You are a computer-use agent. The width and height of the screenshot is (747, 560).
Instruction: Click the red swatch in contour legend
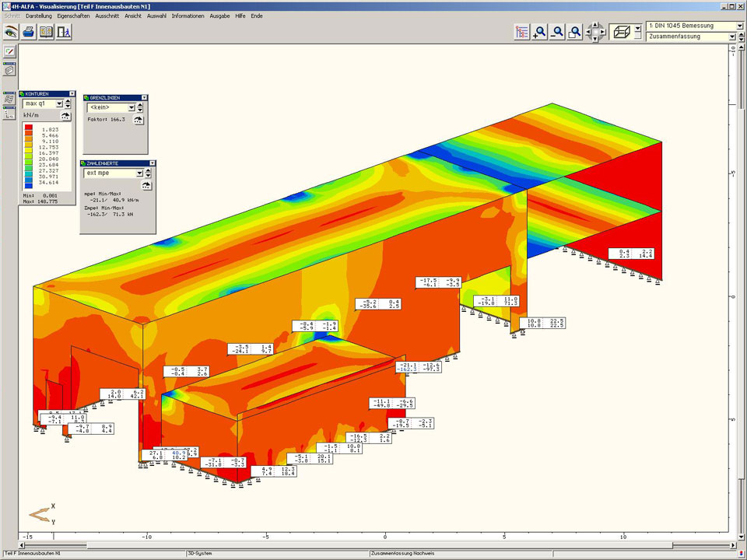29,127
